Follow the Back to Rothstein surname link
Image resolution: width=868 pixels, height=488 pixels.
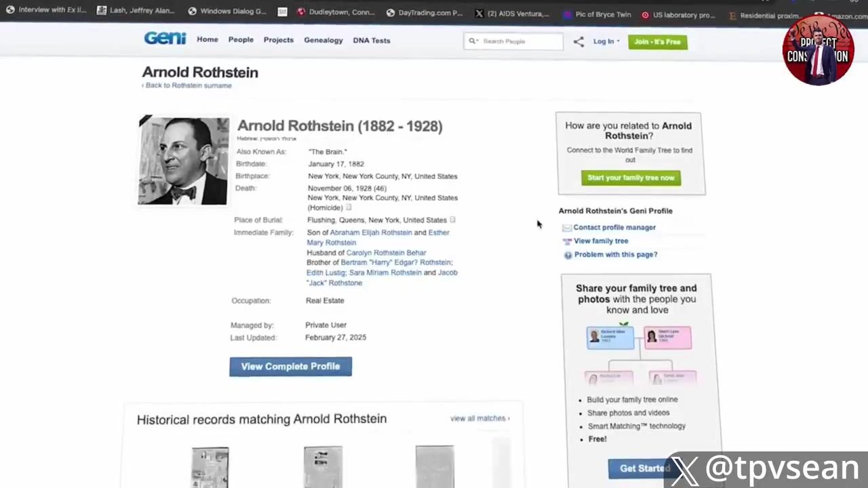pos(188,85)
